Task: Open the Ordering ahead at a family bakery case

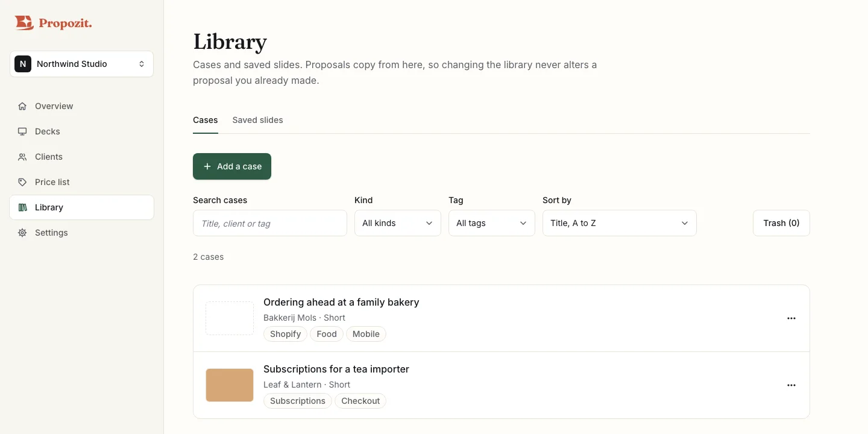Action: click(x=341, y=302)
